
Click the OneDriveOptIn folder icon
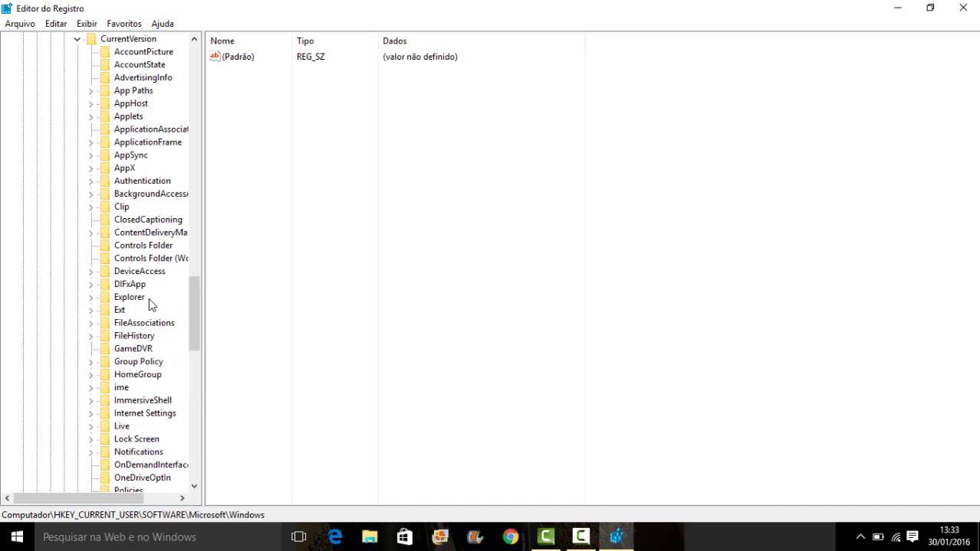[105, 478]
